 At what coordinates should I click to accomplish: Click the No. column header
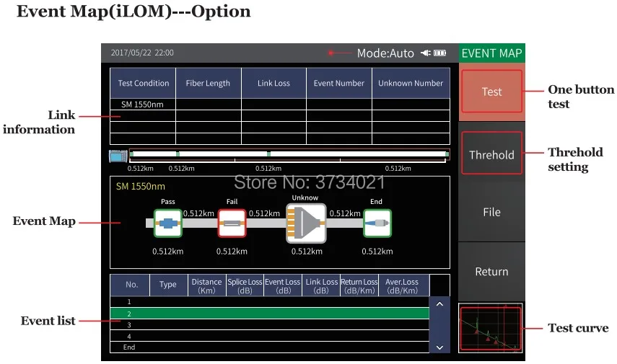click(x=130, y=285)
